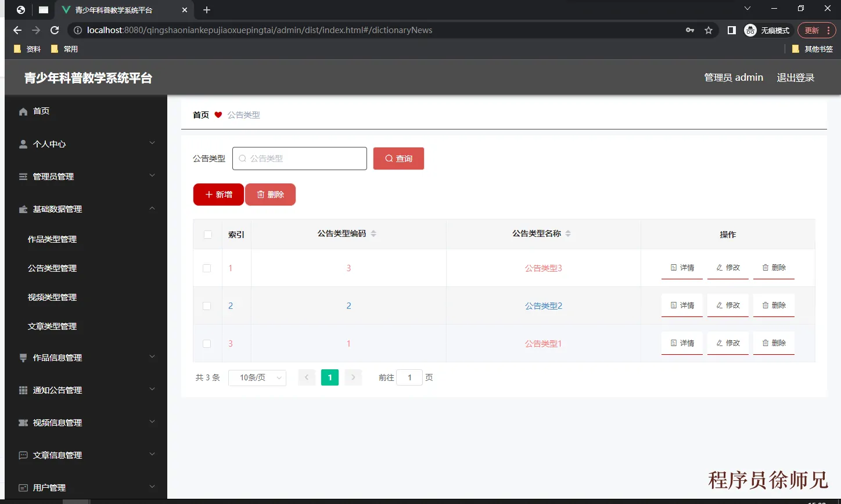This screenshot has height=504, width=841.
Task: Click the ticket icon beside 视频信息管理
Action: pyautogui.click(x=23, y=423)
